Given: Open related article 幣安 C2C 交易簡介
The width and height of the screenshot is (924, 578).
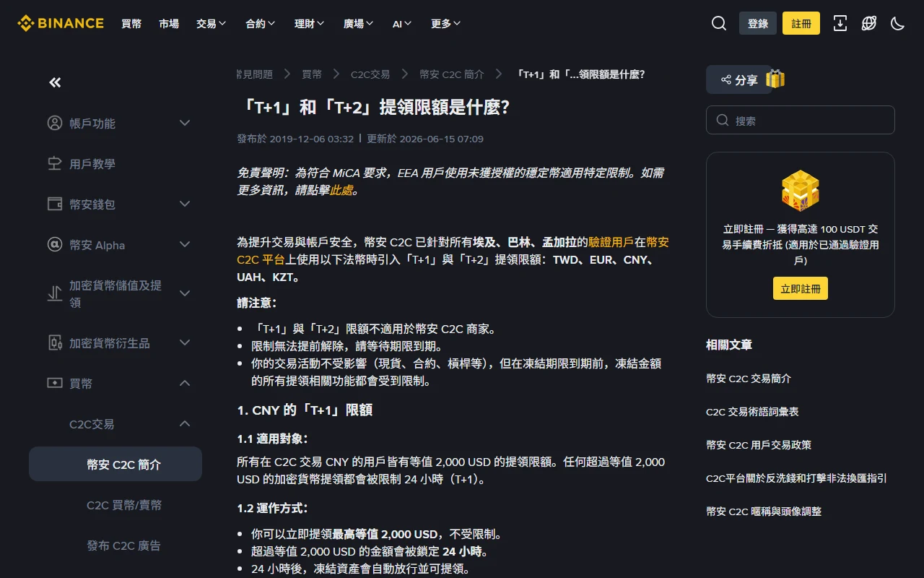Looking at the screenshot, I should [x=749, y=378].
